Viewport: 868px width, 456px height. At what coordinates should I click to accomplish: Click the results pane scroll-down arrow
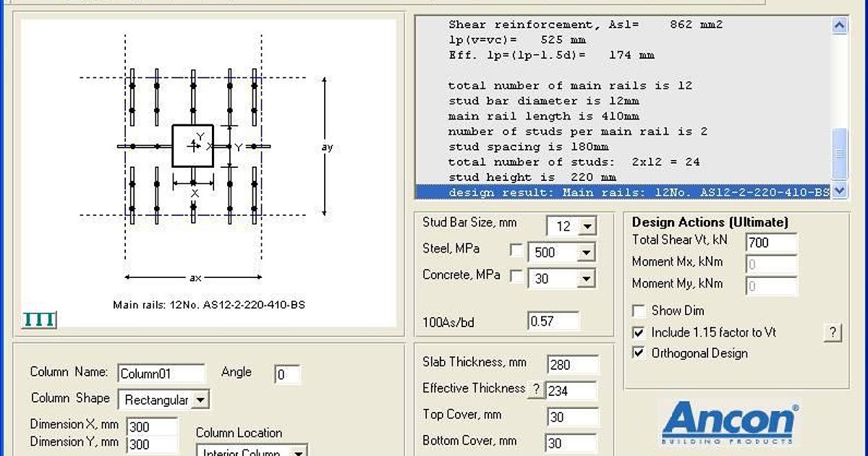point(839,191)
